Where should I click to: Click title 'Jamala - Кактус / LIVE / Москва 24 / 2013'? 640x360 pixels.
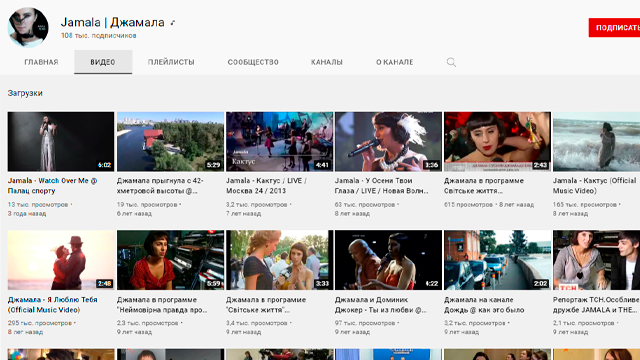click(x=266, y=186)
